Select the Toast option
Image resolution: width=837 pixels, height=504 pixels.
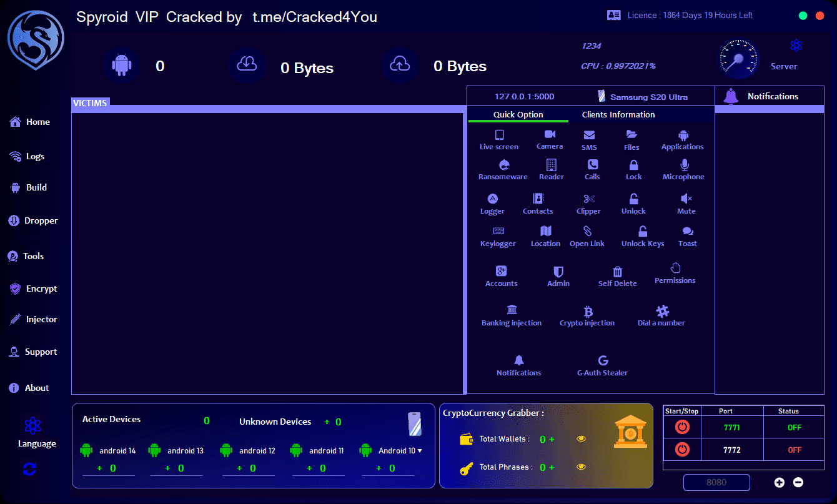[x=688, y=237]
